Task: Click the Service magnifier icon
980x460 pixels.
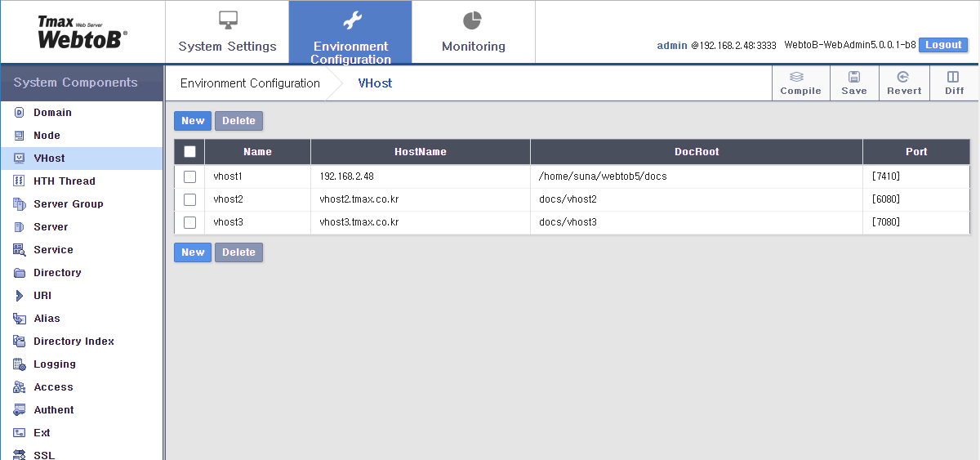Action: coord(19,250)
